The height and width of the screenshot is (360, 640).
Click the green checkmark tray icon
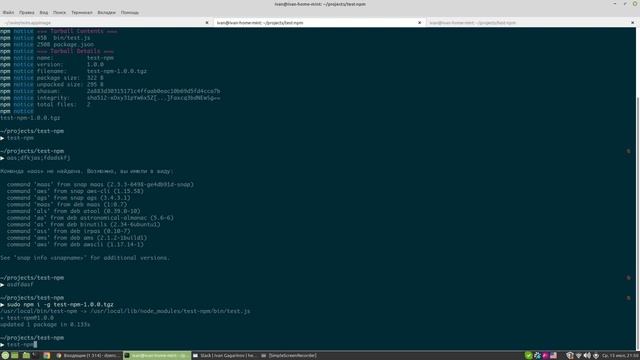click(529, 356)
